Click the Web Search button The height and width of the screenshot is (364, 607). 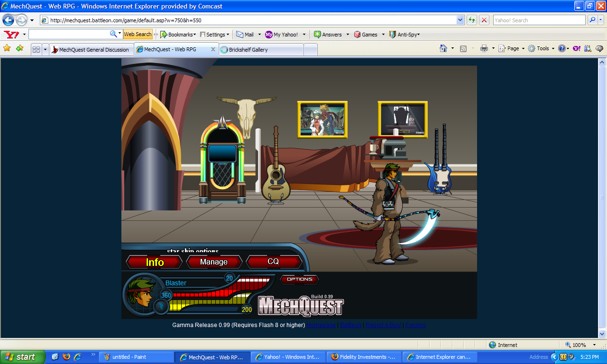(x=138, y=34)
